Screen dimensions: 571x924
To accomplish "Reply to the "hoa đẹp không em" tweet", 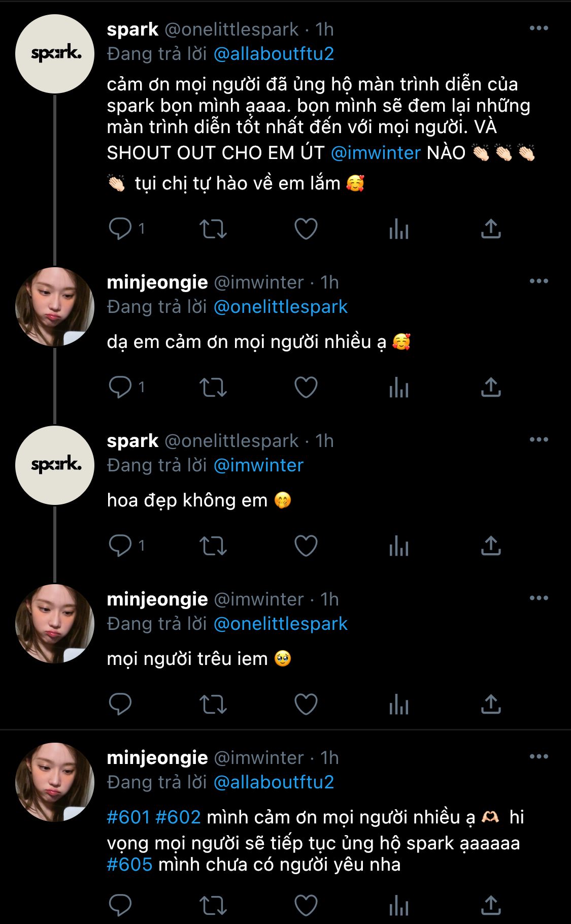I will [x=120, y=546].
